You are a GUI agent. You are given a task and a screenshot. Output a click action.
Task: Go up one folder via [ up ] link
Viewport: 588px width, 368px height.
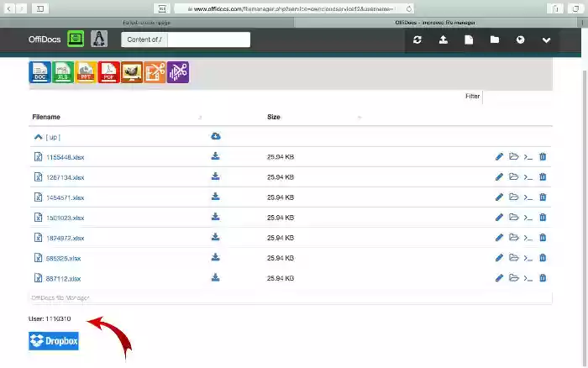(53, 137)
